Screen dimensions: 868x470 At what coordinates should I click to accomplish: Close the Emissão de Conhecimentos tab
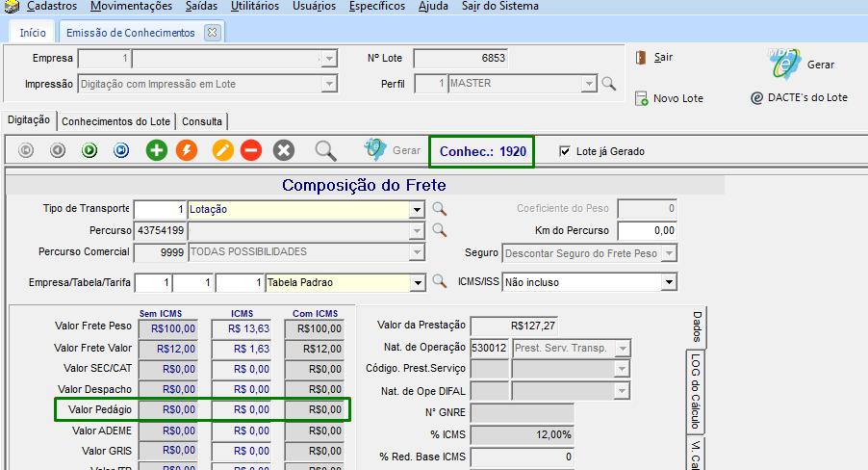(x=213, y=33)
